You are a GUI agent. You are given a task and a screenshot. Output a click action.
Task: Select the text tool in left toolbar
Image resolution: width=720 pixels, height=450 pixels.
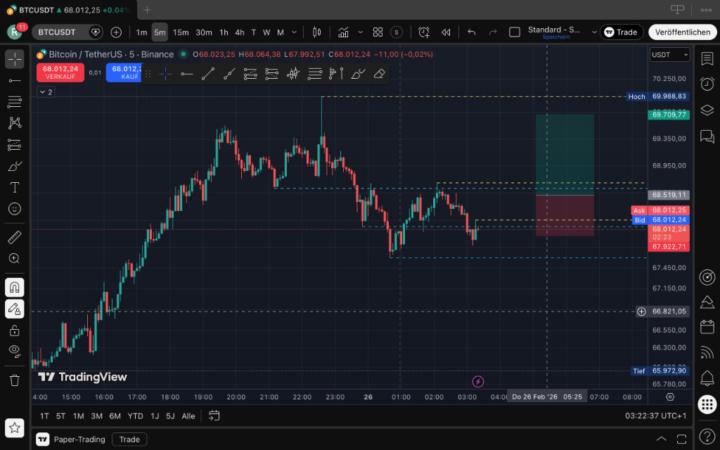(14, 187)
